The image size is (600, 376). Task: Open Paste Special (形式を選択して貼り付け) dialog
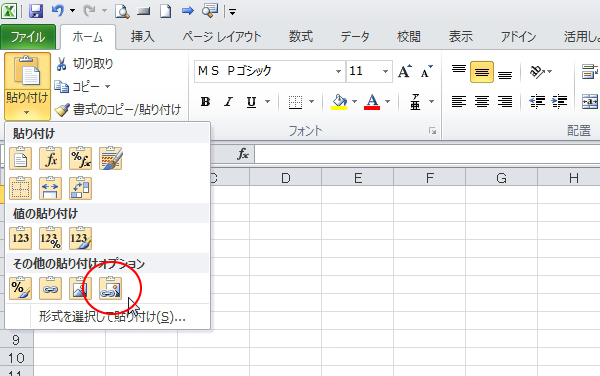(x=112, y=317)
